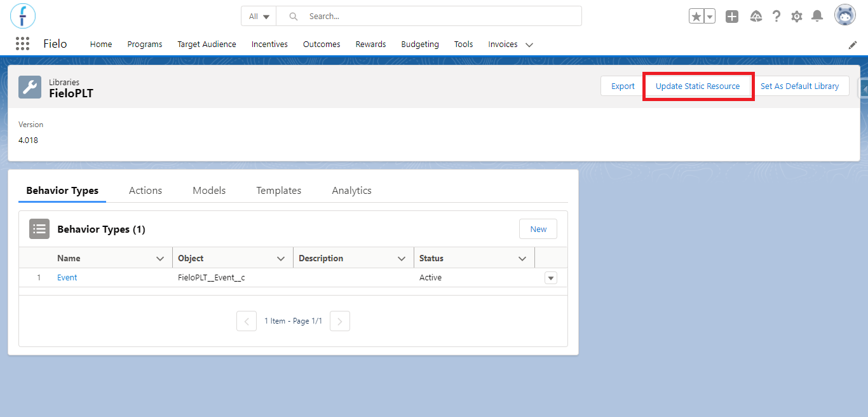
Task: Open the Description column menu chevron
Action: click(402, 259)
